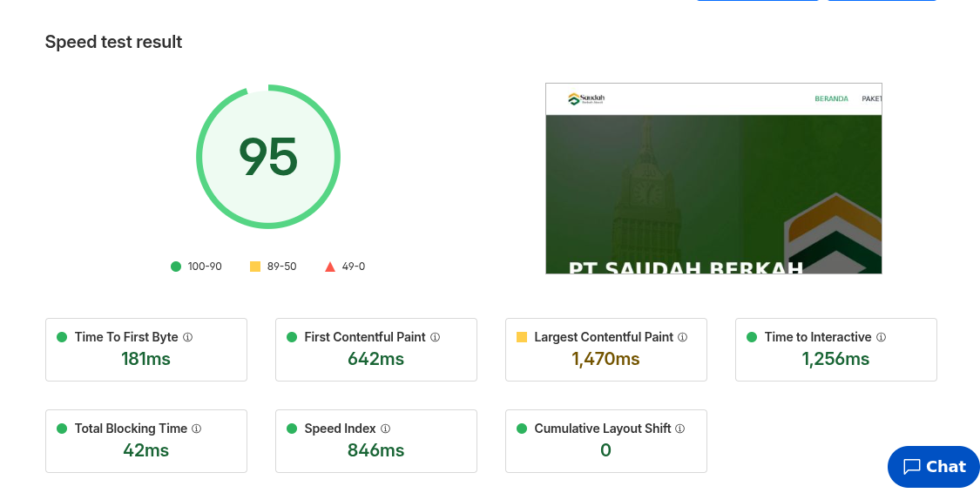Click the 642ms value

point(375,359)
